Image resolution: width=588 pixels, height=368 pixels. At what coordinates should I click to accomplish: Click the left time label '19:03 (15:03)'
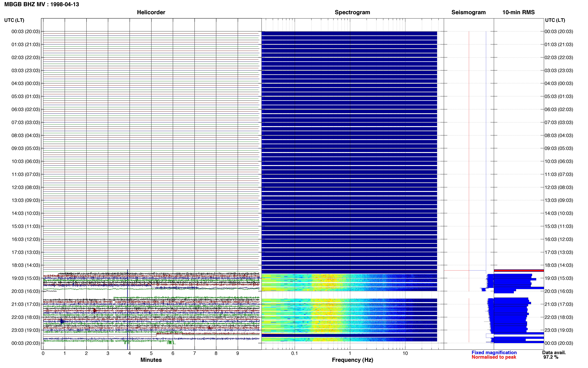[26, 278]
